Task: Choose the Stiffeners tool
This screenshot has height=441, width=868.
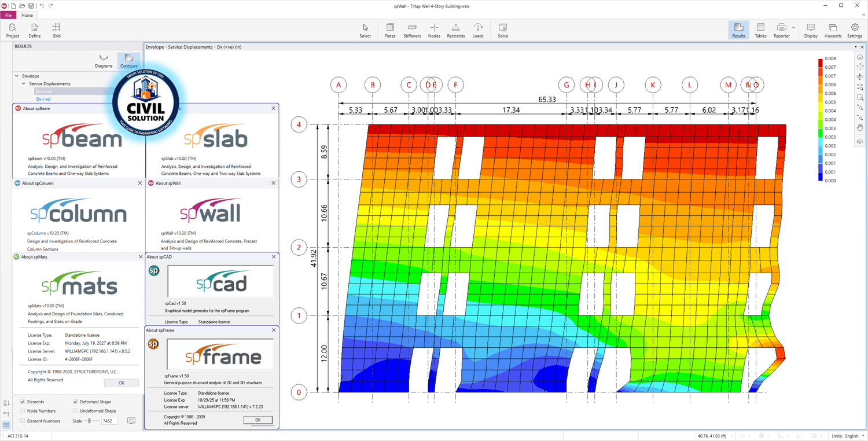Action: coord(412,30)
